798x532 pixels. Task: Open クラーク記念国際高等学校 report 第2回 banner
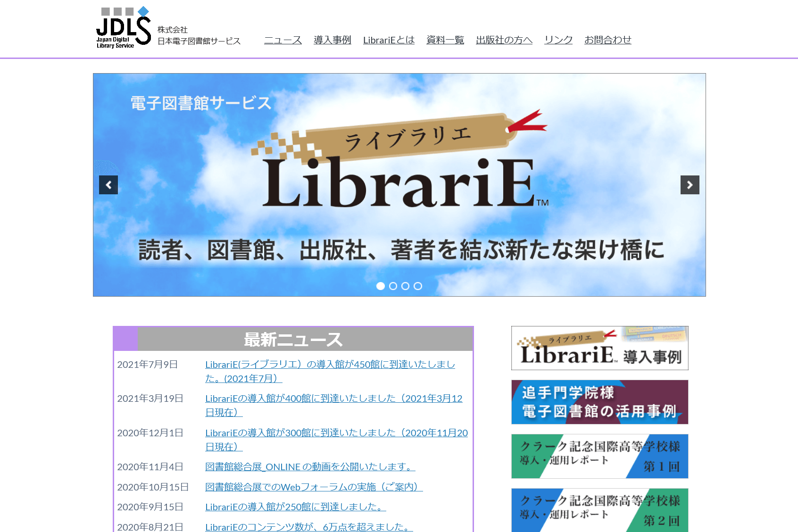coord(600,510)
